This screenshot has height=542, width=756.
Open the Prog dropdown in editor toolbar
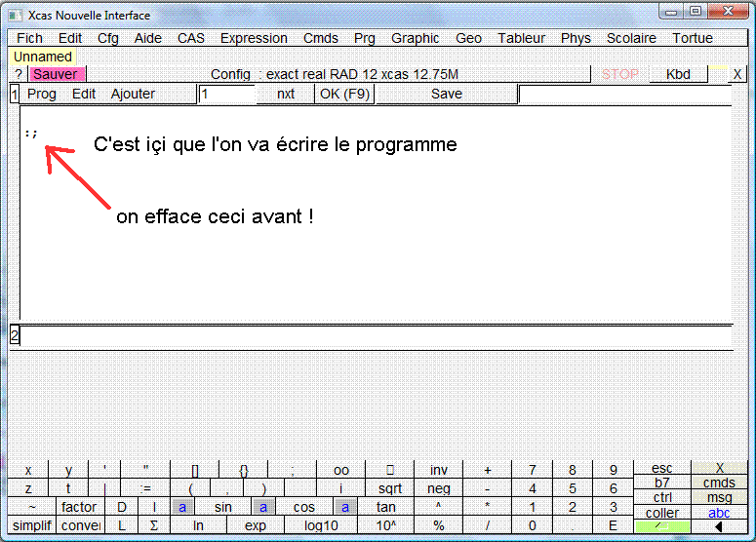click(41, 94)
